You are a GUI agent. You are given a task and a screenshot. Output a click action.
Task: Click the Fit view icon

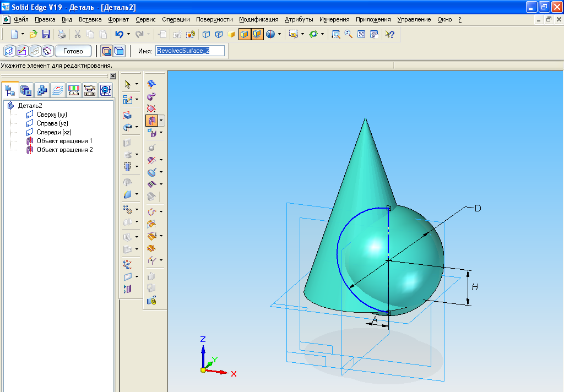[361, 34]
